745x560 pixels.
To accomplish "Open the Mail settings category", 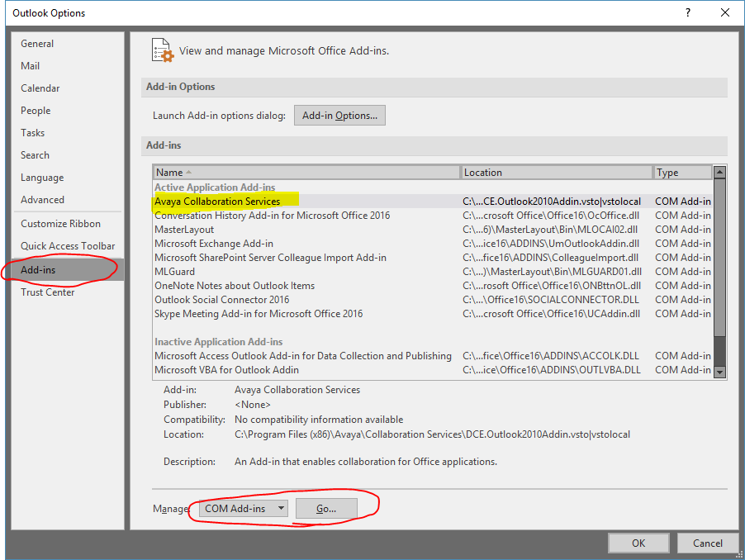I will tap(31, 66).
